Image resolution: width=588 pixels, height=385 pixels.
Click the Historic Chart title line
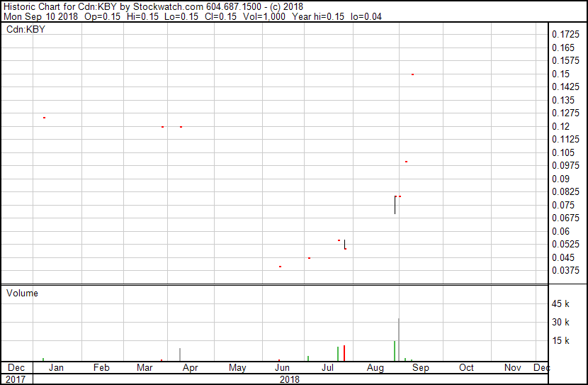click(x=153, y=7)
